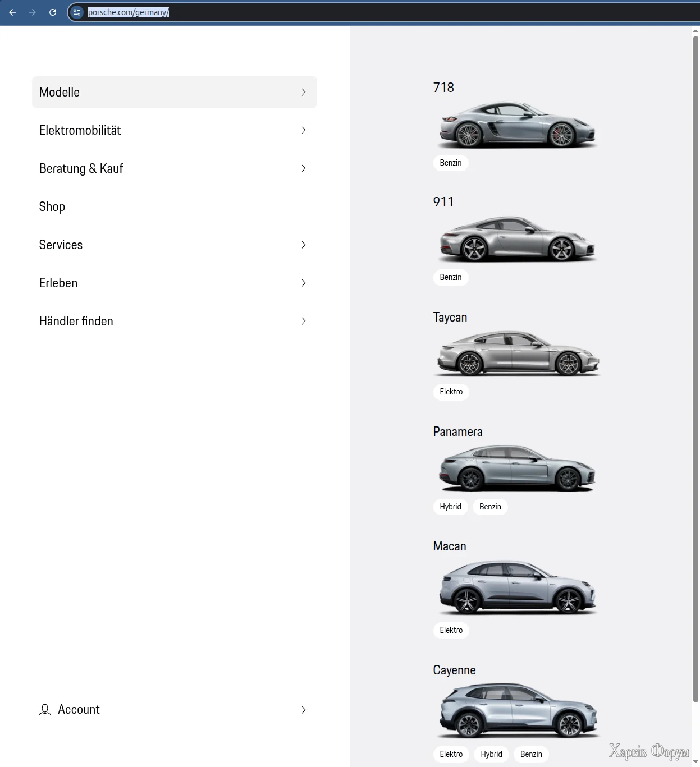Expand chevron next to Beratung & Kauf
The height and width of the screenshot is (767, 700).
(304, 168)
